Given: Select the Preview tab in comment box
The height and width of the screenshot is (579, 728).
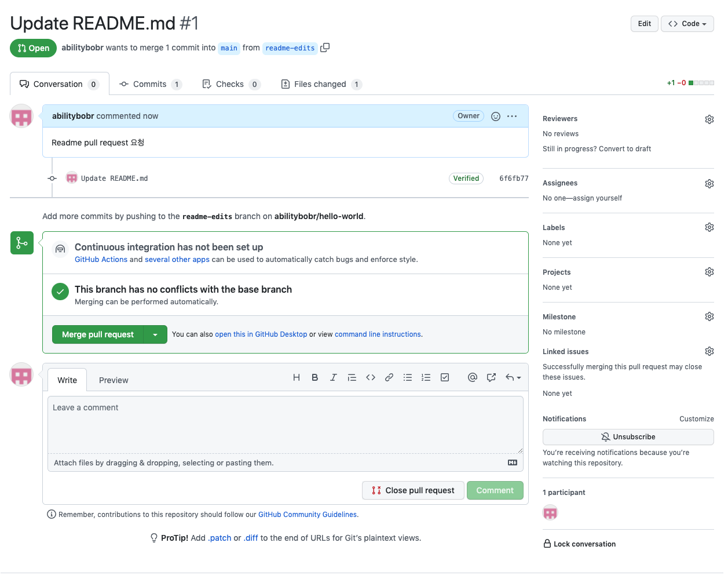Looking at the screenshot, I should 114,380.
